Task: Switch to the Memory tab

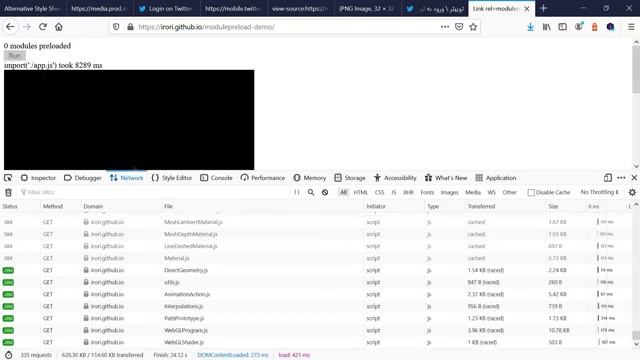Action: click(310, 178)
